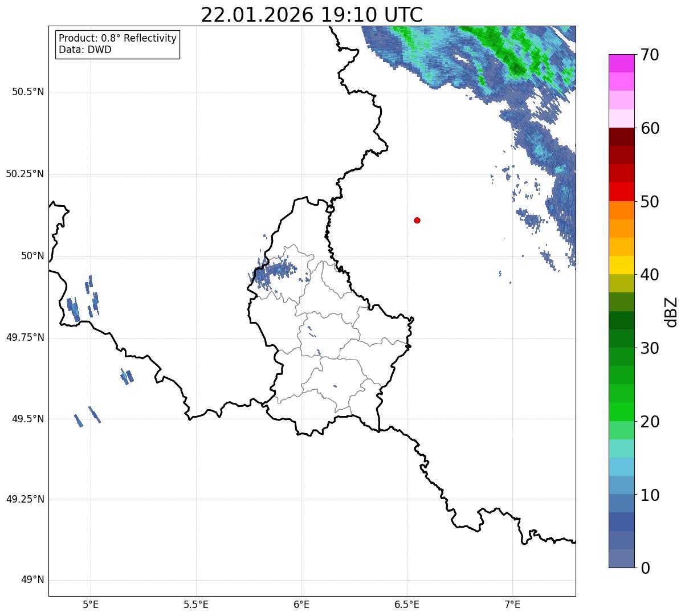Click the small radar echo cluster near 5°E 49.5°N
The width and height of the screenshot is (685, 616).
point(87,417)
